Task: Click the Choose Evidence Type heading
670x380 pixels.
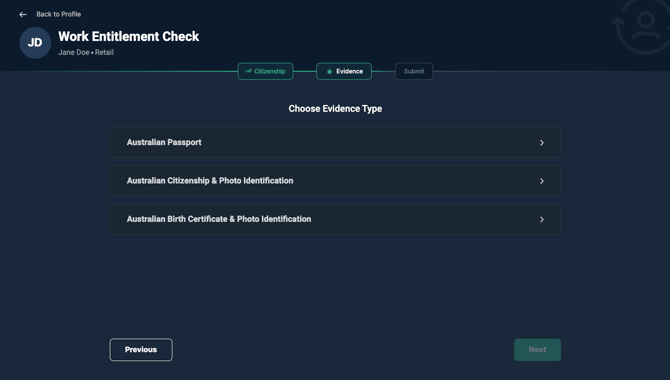Action: pos(335,109)
